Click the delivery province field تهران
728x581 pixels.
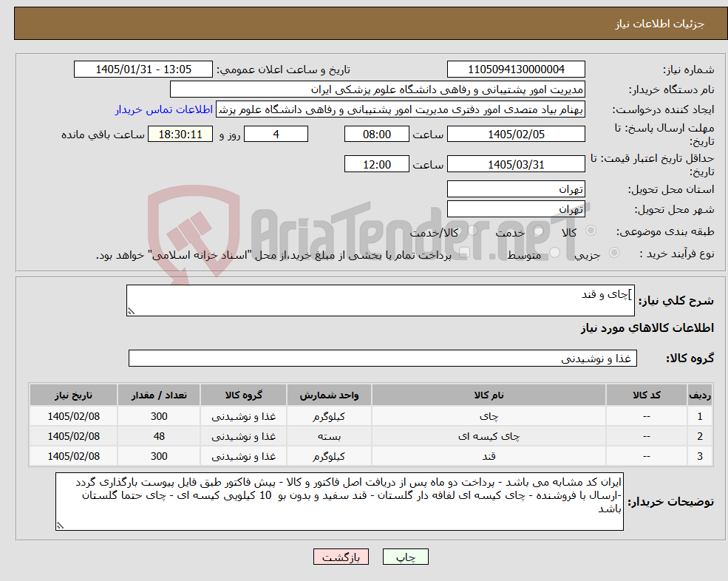pyautogui.click(x=516, y=189)
